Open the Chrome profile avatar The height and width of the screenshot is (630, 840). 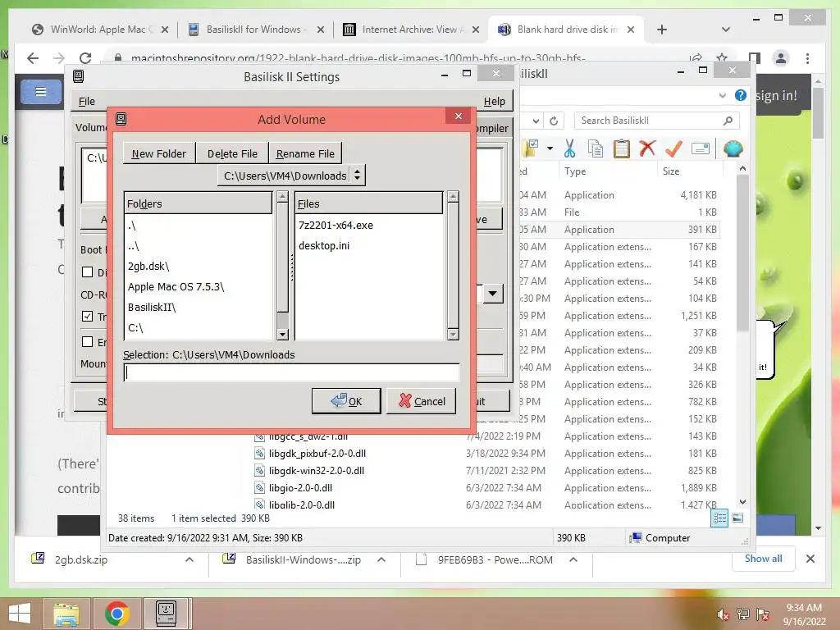pos(781,58)
